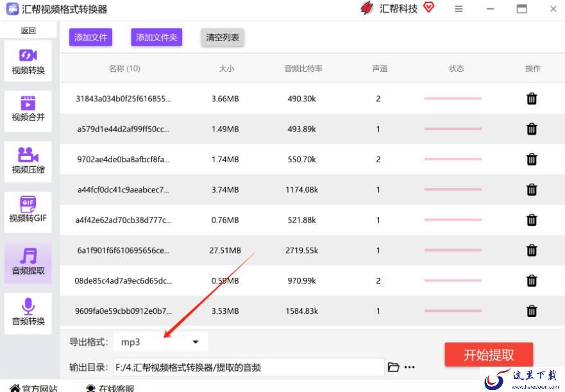Delete the file 31843a034b0f25f616855 with trash icon
Screen dimensions: 565x392
click(x=532, y=99)
